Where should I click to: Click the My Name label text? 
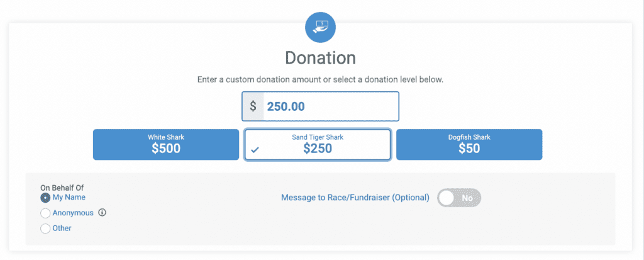pos(69,198)
